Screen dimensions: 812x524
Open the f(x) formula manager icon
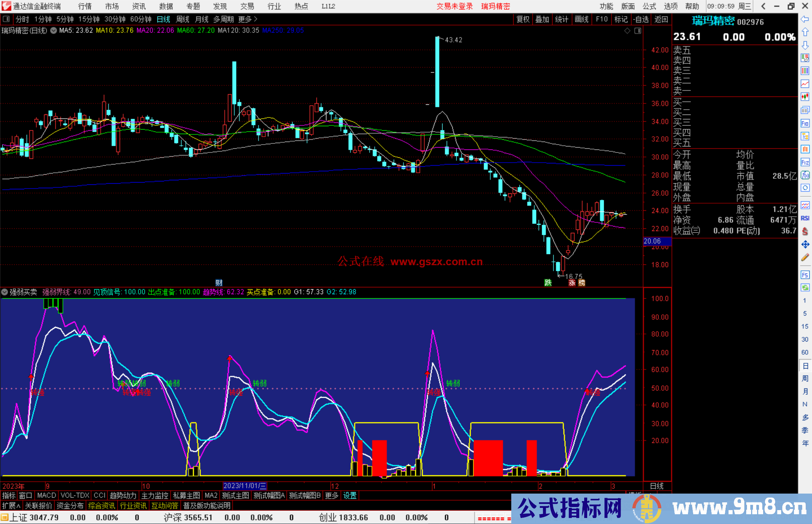[x=805, y=175]
